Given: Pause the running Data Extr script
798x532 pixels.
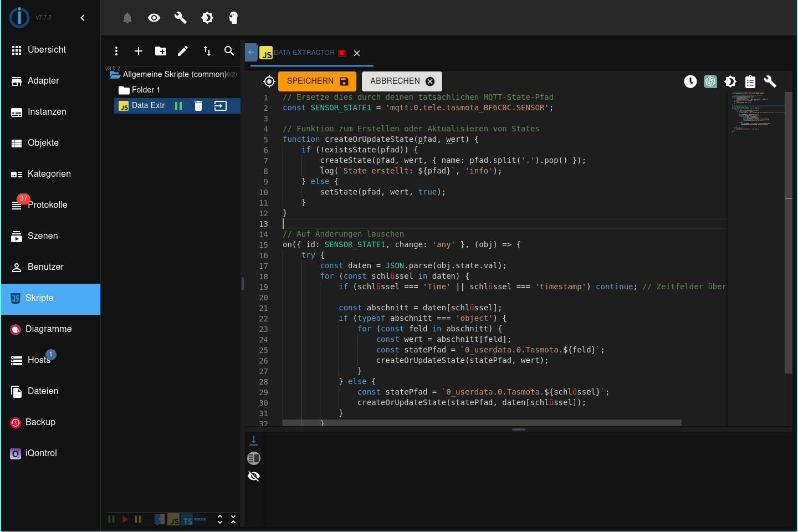Looking at the screenshot, I should [178, 106].
